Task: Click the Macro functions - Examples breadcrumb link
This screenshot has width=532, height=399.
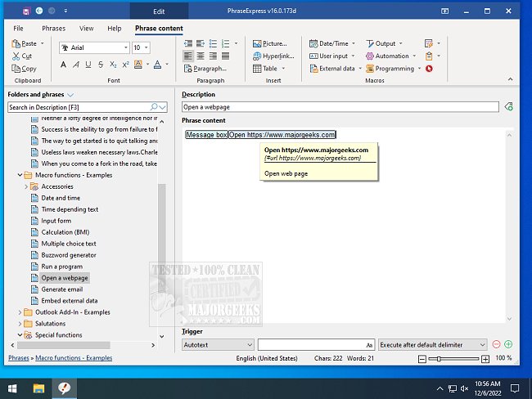Action: pos(74,358)
